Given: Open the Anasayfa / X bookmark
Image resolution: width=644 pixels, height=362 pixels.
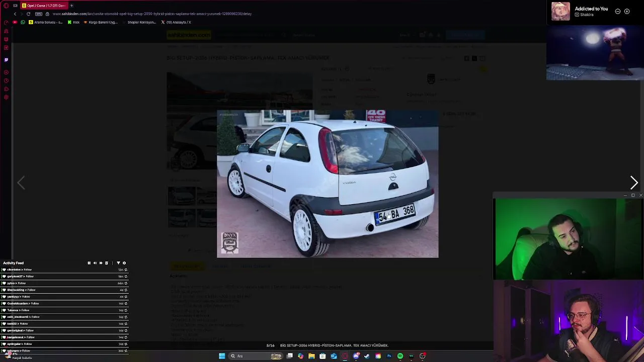Looking at the screenshot, I should click(x=176, y=22).
